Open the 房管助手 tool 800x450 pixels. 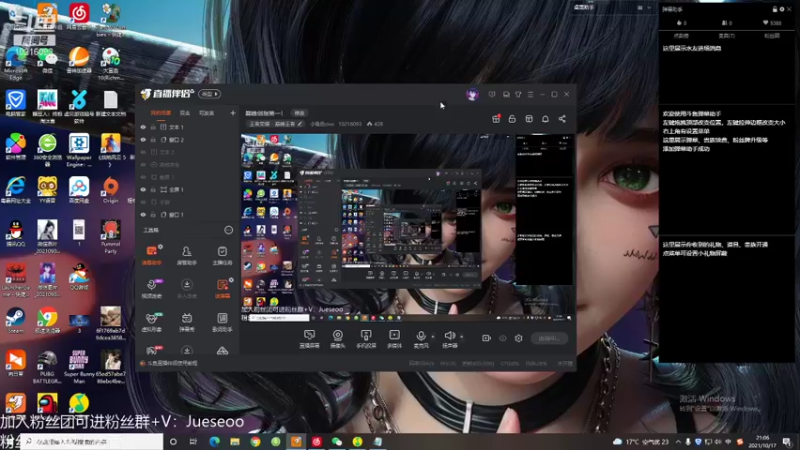[187, 255]
